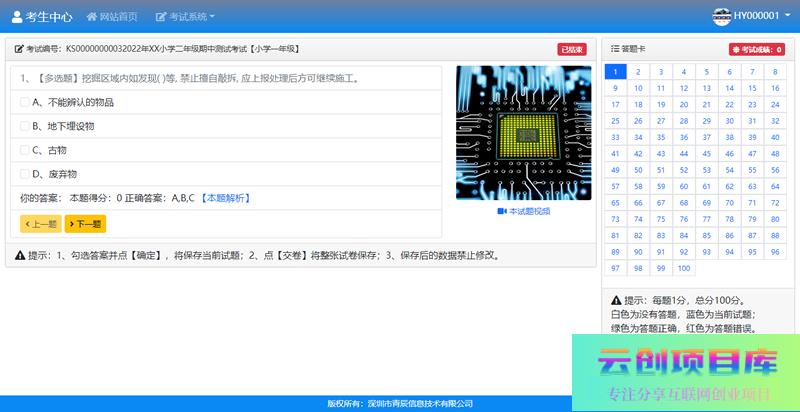Image resolution: width=800 pixels, height=412 pixels.
Task: Click the exam title KS0000000003 text
Action: pyautogui.click(x=182, y=49)
